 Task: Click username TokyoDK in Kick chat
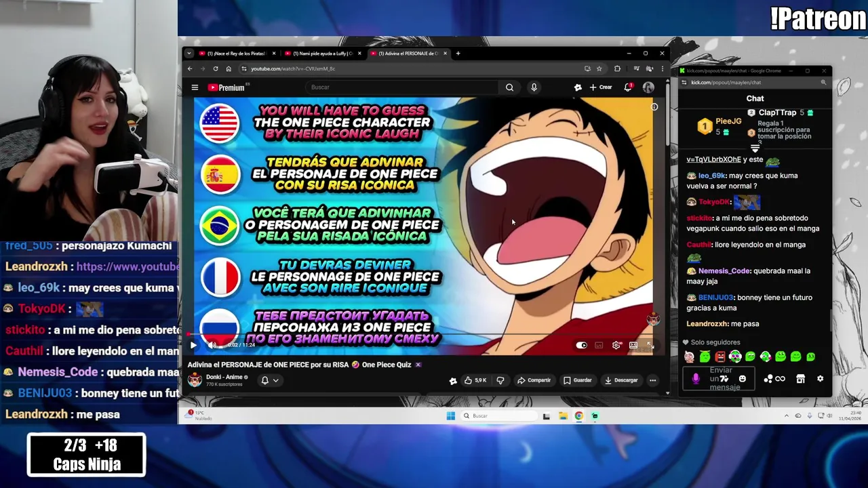click(x=715, y=202)
